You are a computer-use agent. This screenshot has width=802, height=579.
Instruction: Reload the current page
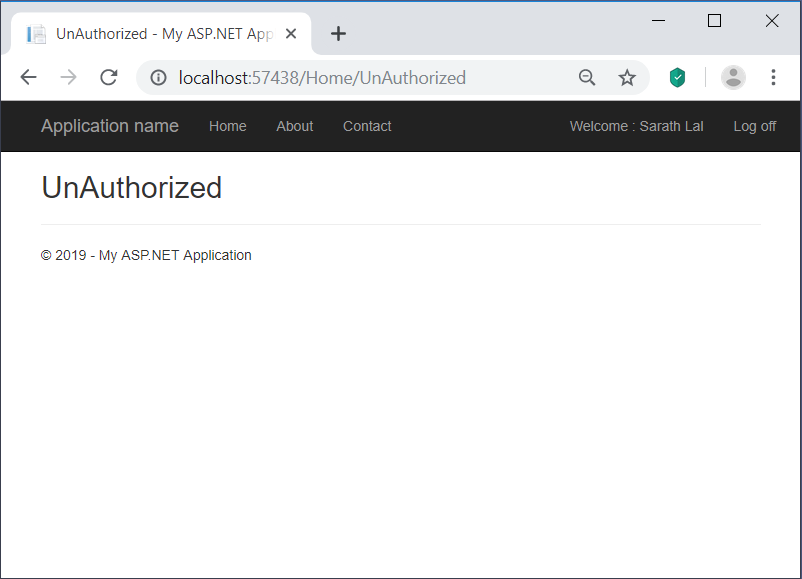click(108, 77)
